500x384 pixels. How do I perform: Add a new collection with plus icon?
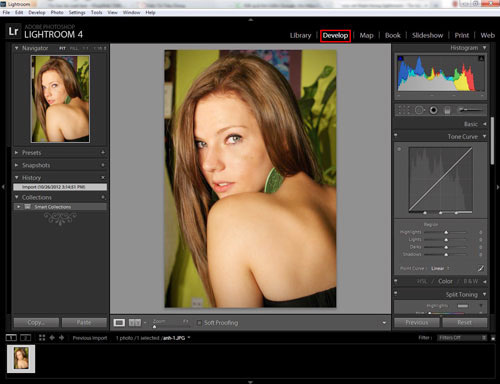[x=103, y=197]
